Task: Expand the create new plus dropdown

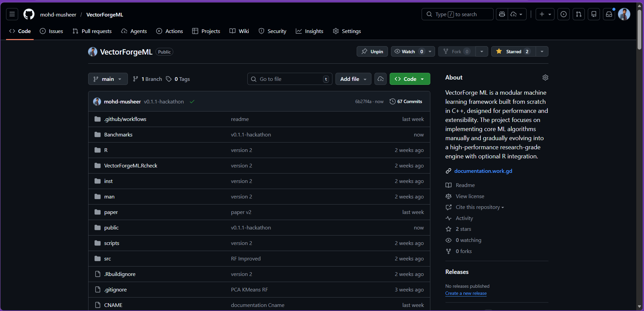Action: point(545,14)
